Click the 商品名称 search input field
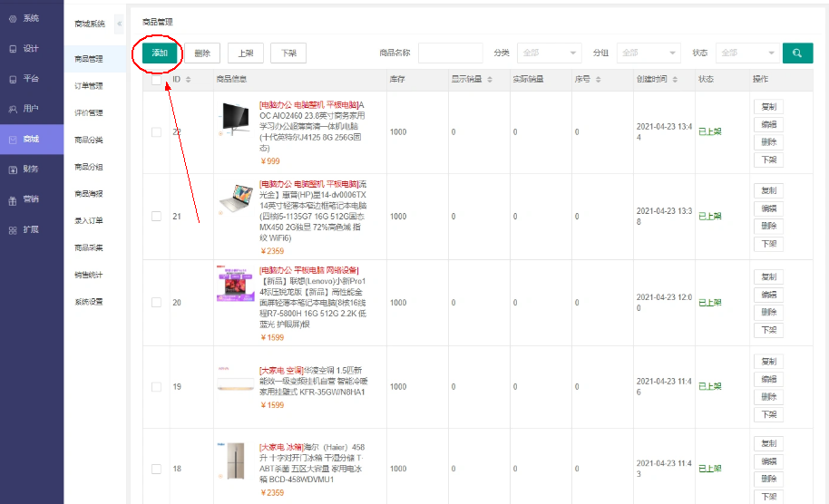Viewport: 829px width, 504px height. coord(450,53)
